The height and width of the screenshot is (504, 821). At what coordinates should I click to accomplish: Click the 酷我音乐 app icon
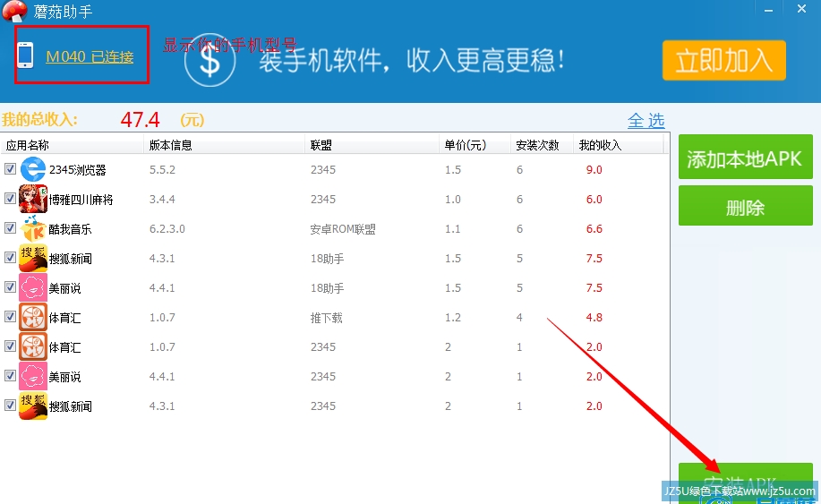33,228
